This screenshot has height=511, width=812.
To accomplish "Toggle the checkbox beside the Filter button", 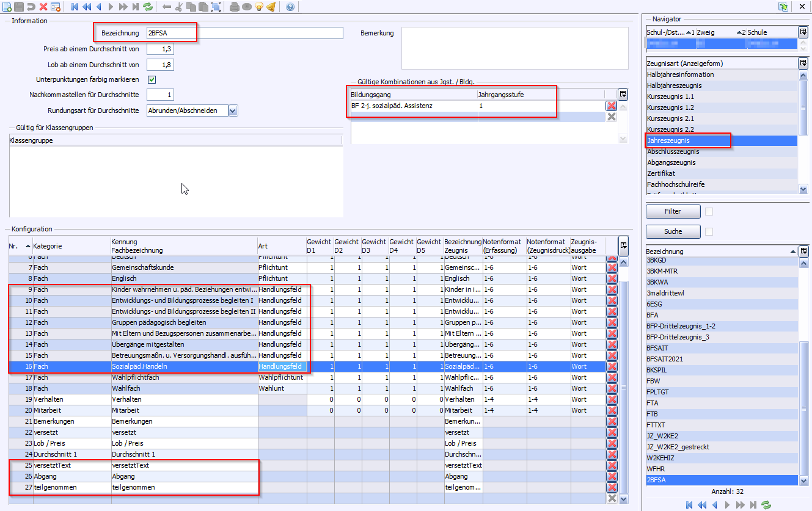I will click(709, 211).
